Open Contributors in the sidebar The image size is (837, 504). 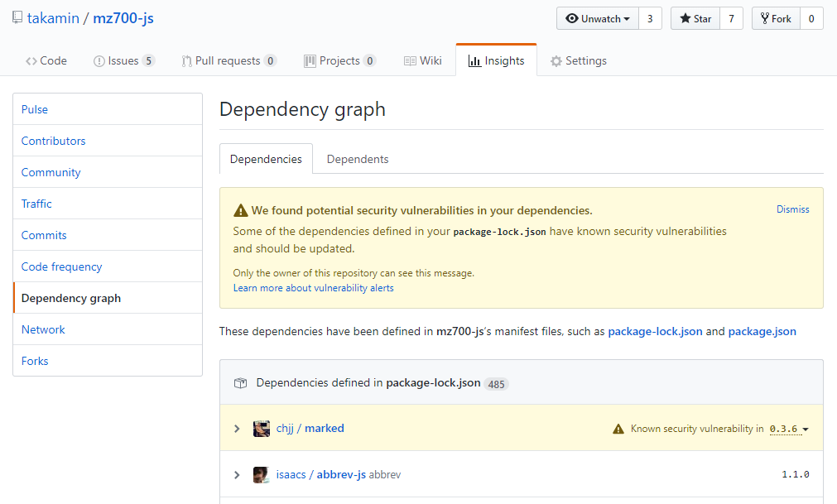pos(108,141)
